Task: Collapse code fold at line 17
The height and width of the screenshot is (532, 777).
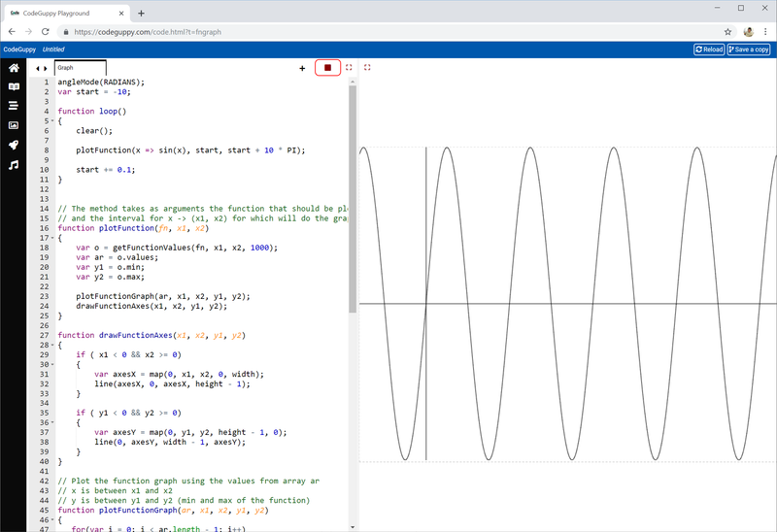Action: 52,238
